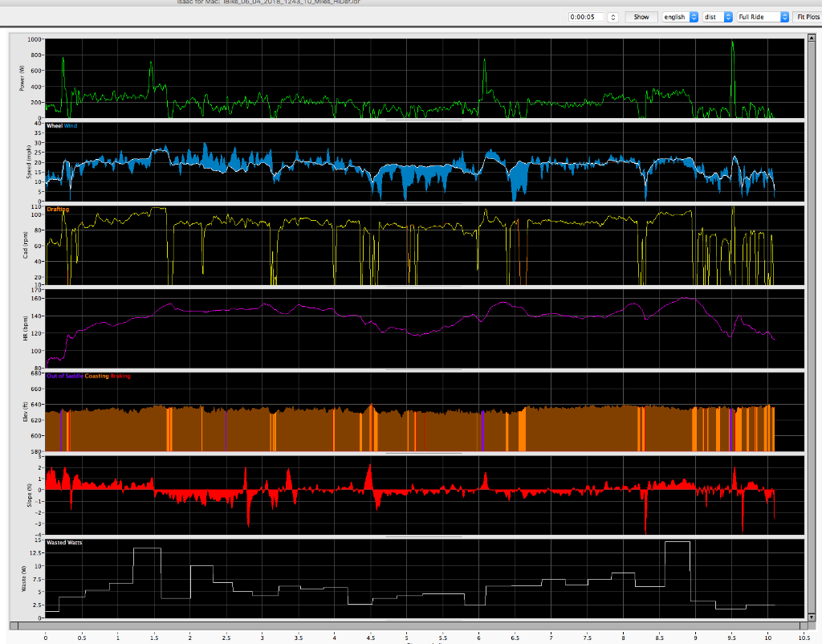Click the time interval stepper arrows
The height and width of the screenshot is (644, 822).
point(613,17)
